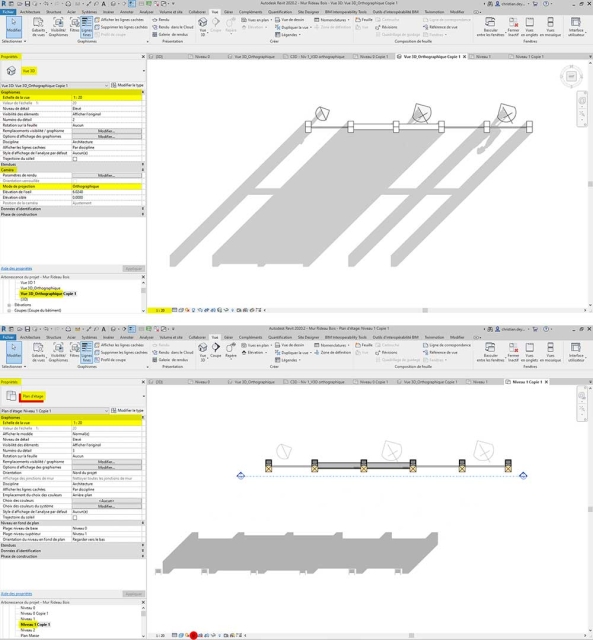Click the Orientation Nord du projet field
This screenshot has width=593, height=640.
pos(107,473)
